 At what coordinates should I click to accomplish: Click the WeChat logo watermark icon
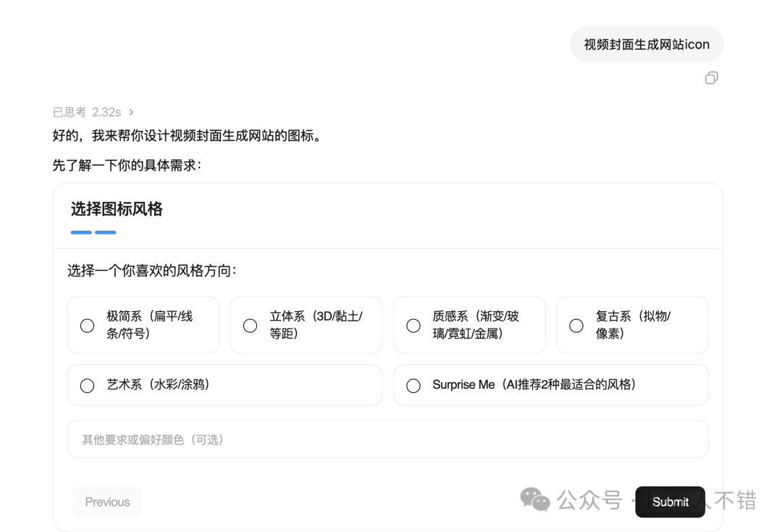pos(536,499)
